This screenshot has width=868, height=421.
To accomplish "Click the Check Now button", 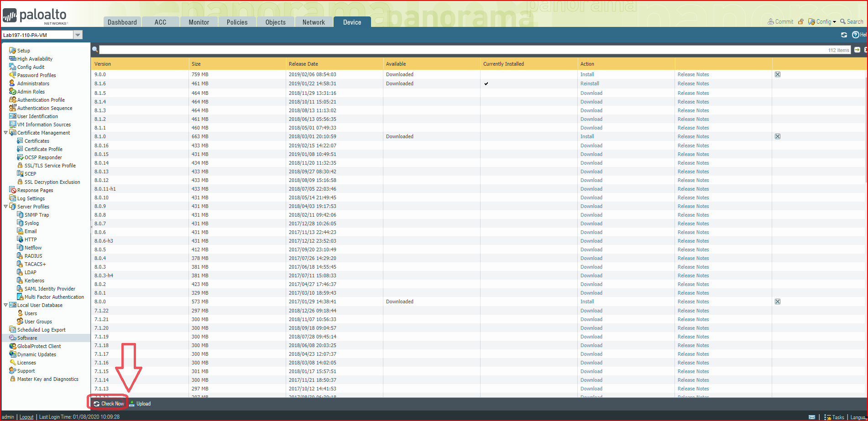I will (x=108, y=403).
